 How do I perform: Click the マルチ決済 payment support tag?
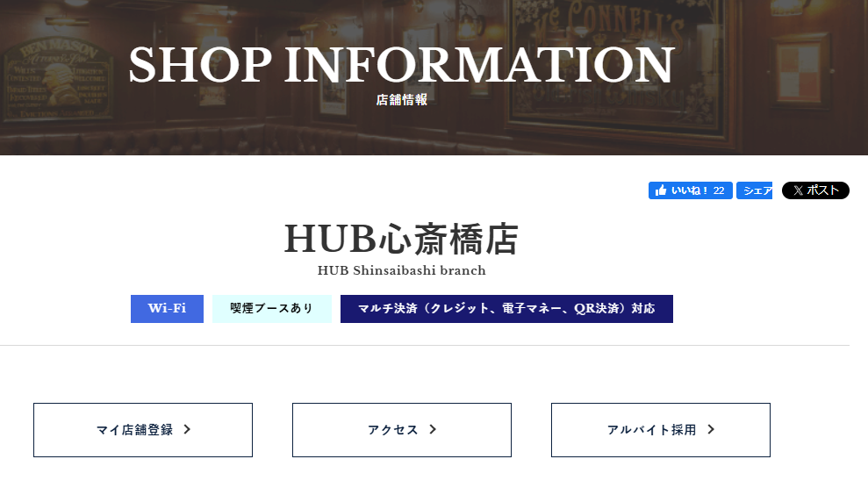pyautogui.click(x=506, y=309)
